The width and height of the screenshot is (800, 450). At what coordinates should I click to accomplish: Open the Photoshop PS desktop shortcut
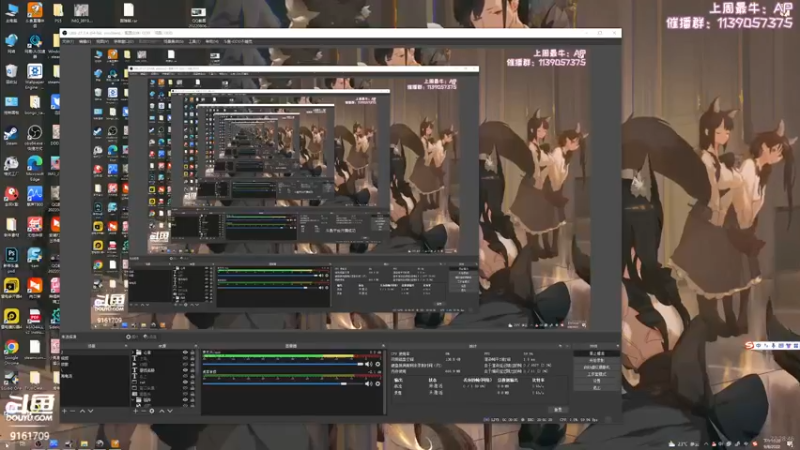(x=11, y=259)
